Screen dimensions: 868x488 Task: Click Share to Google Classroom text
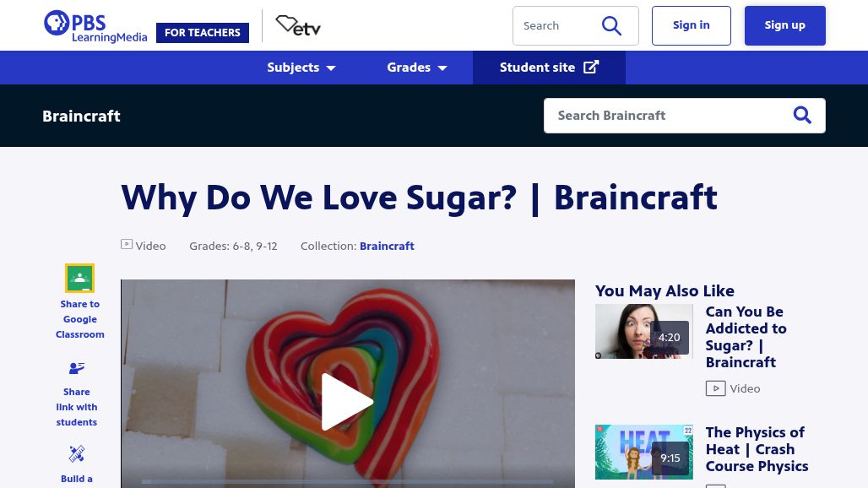click(79, 319)
